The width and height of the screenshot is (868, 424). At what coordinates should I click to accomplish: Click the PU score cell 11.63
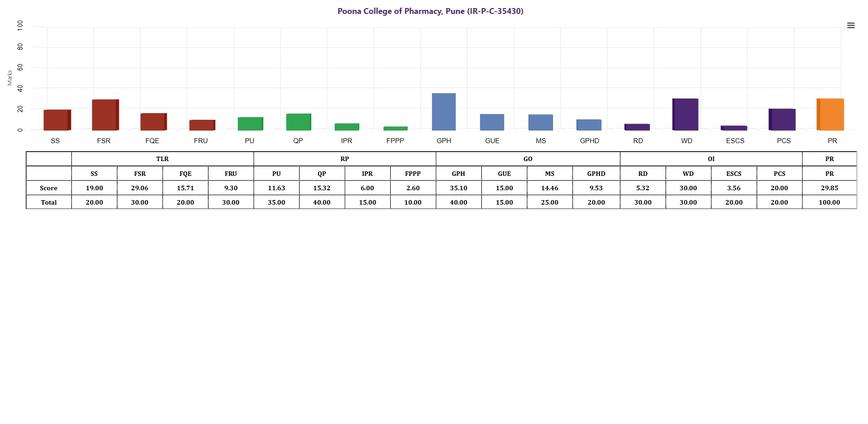(x=276, y=188)
